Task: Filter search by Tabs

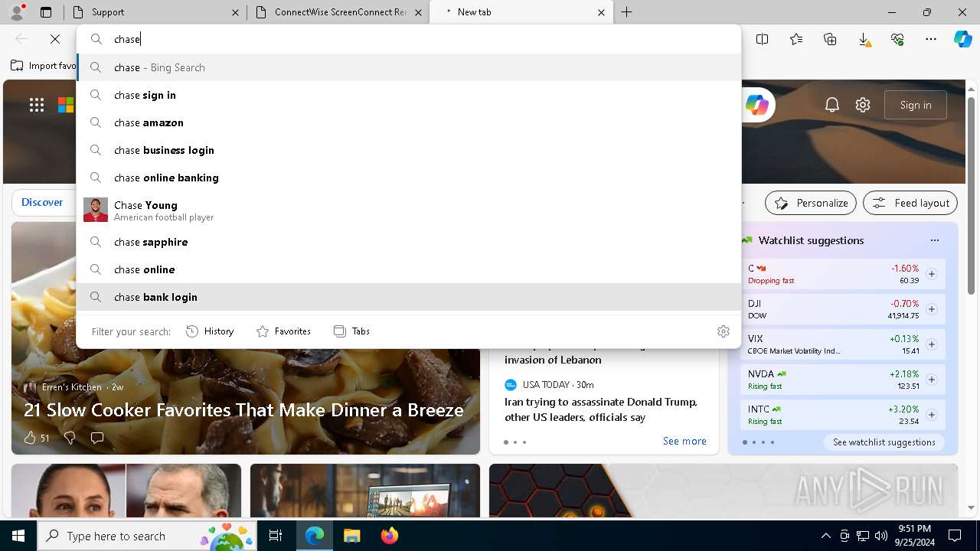Action: [352, 331]
